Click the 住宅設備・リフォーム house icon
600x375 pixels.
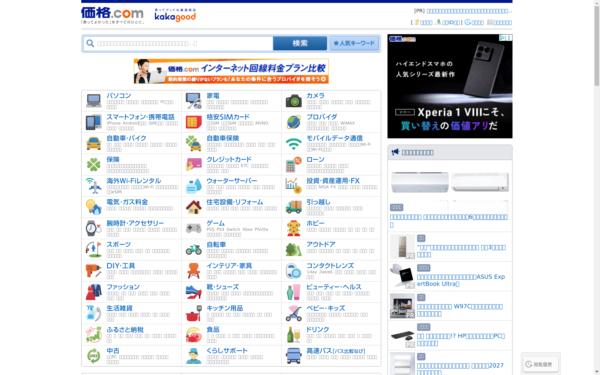click(194, 207)
